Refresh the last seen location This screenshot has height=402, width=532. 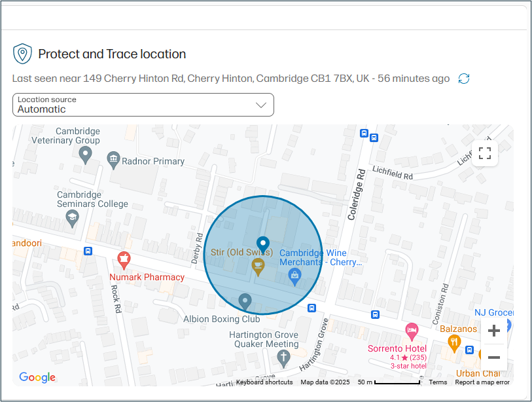[464, 78]
